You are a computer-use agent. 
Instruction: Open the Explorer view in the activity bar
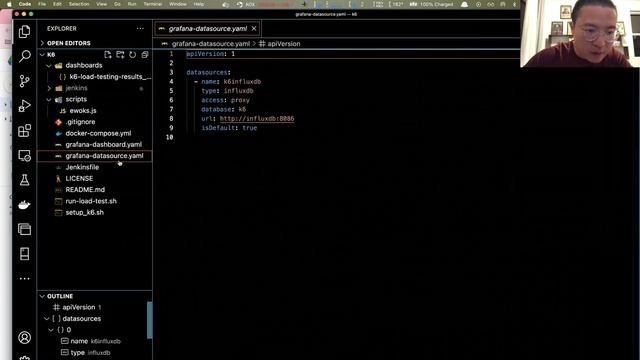pyautogui.click(x=24, y=31)
